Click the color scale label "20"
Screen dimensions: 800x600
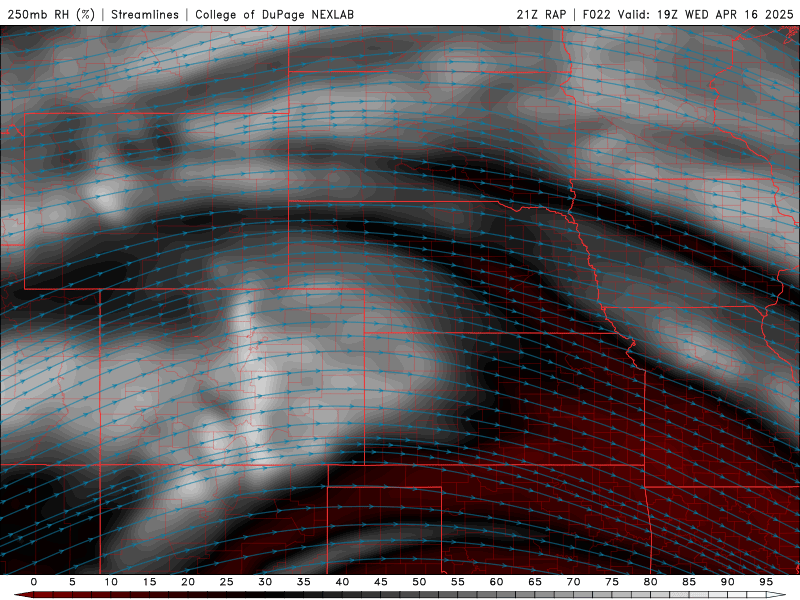pyautogui.click(x=188, y=582)
